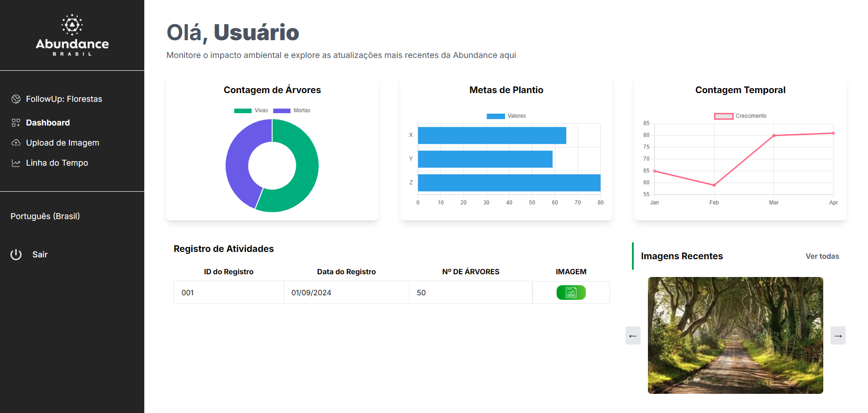868x413 pixels.
Task: Click the Z bar in Metas de Plantio
Action: point(509,183)
